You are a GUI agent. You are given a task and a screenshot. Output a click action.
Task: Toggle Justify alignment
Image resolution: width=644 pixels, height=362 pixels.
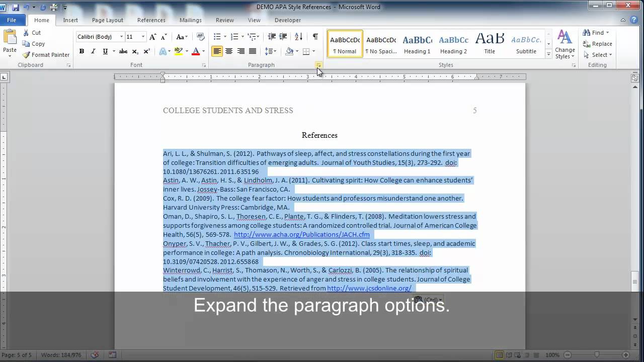[253, 51]
